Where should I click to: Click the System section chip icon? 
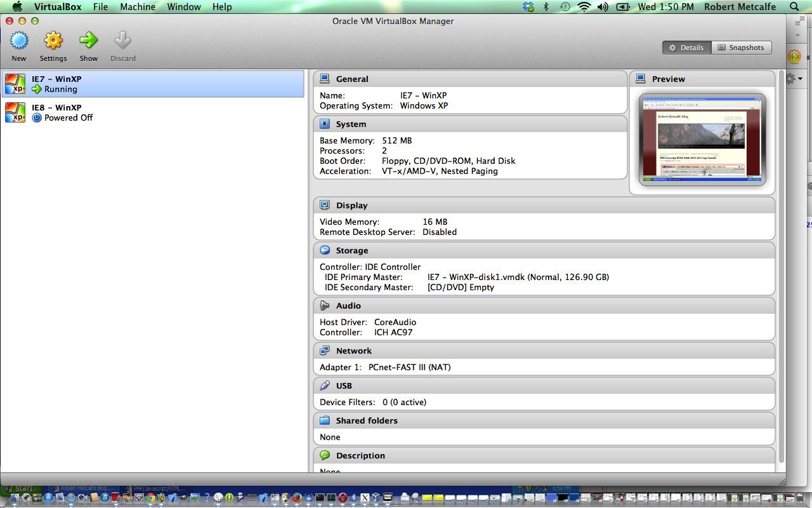(325, 124)
